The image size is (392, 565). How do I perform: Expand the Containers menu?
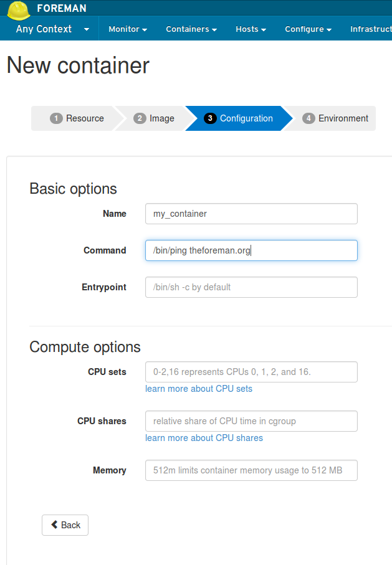[191, 29]
